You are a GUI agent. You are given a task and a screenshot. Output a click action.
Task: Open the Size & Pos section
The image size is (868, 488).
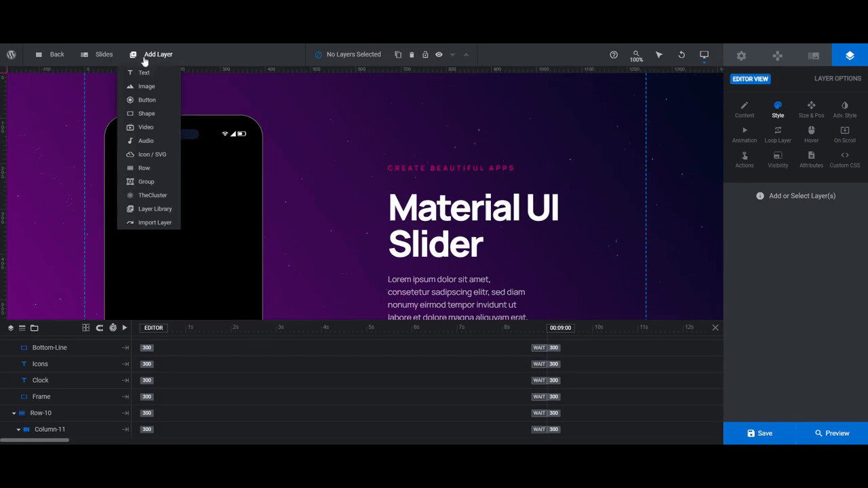coord(811,110)
